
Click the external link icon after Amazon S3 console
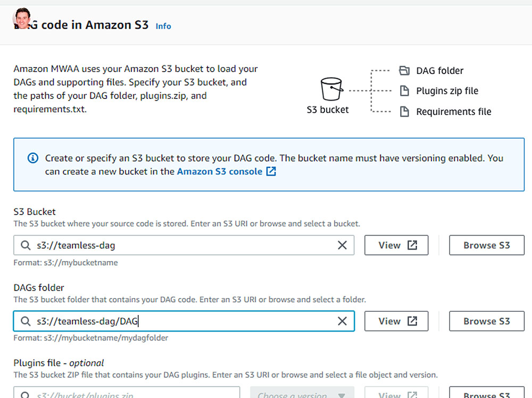tap(271, 171)
